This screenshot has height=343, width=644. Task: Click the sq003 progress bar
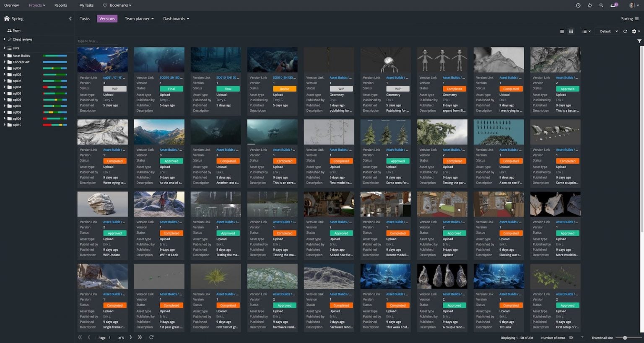pos(55,81)
